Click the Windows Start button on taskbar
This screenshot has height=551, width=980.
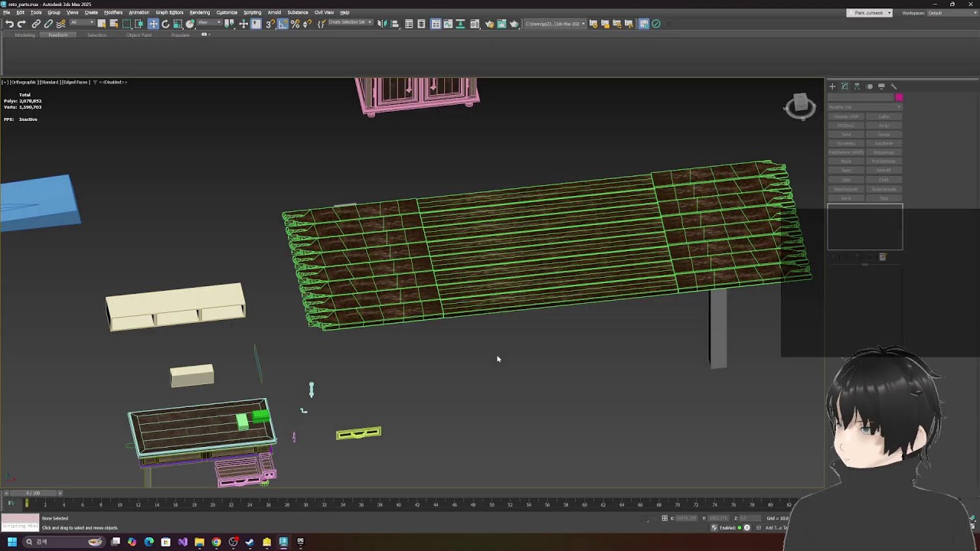pos(11,542)
